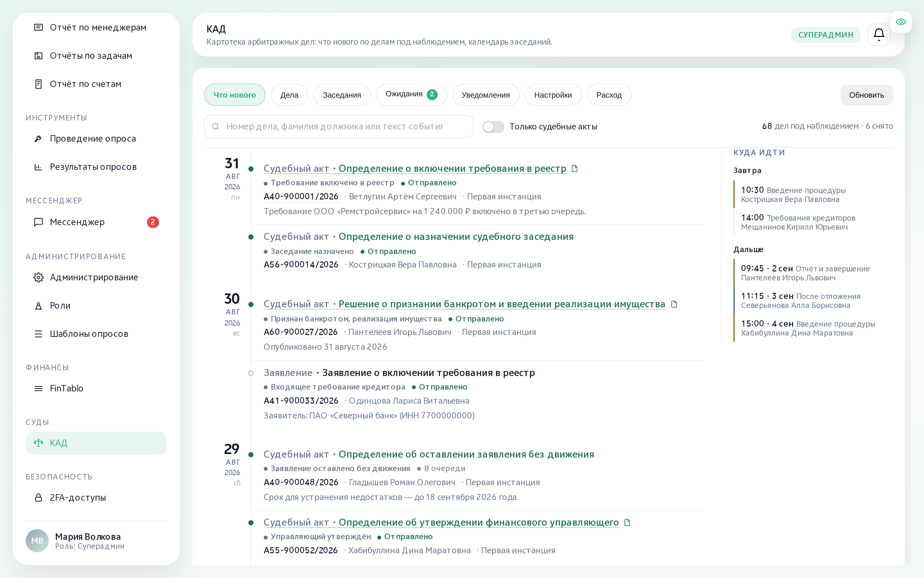Viewport: 924px width, 578px height.
Task: Click the search magnifier icon
Action: [216, 127]
